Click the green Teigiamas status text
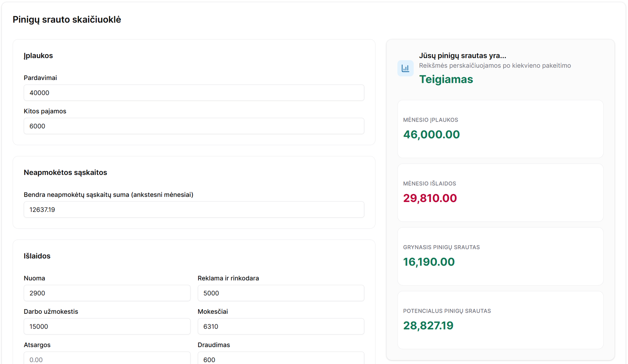The image size is (628, 364). [x=446, y=80]
